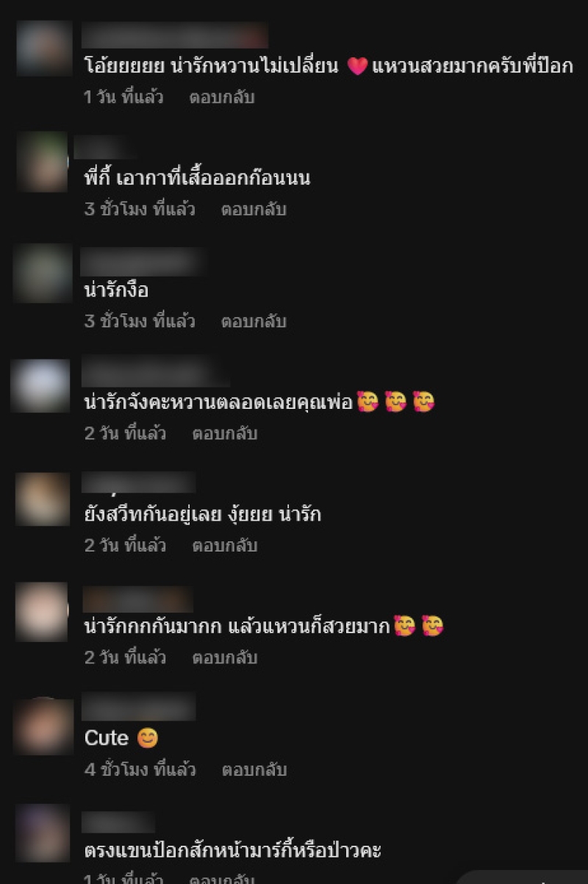Open avatar of the last tattoo-question commenter
Viewport: 588px width, 884px height.
pos(43,833)
